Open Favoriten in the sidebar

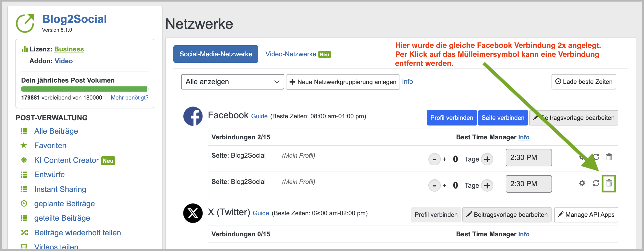(x=50, y=146)
